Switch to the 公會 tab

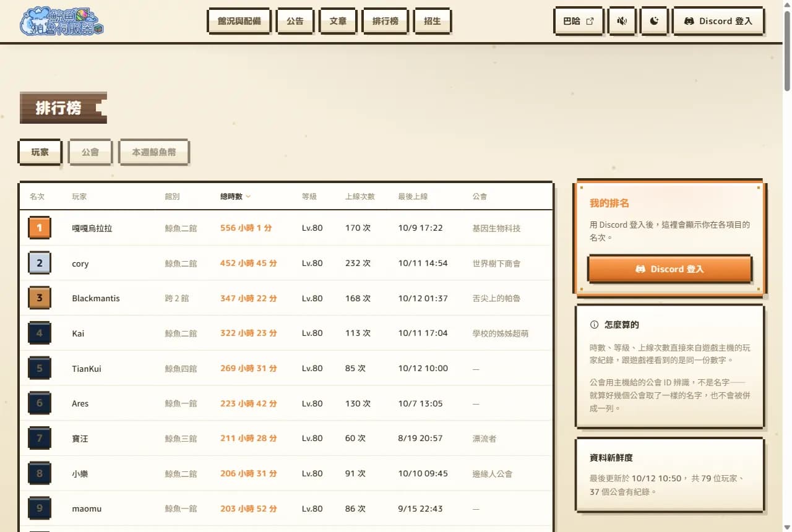pos(90,152)
